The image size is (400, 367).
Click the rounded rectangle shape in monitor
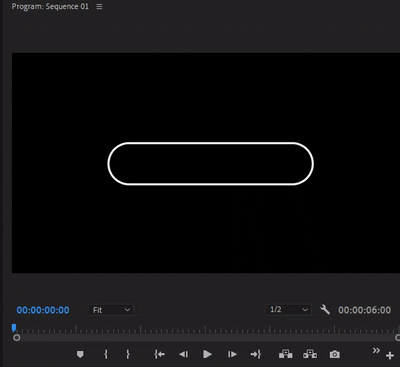tap(210, 164)
